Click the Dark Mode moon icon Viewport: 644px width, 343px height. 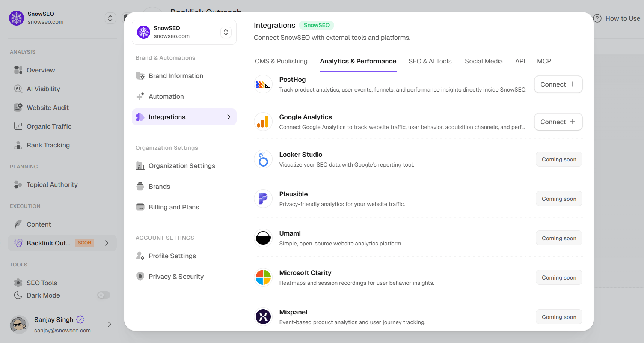(18, 295)
